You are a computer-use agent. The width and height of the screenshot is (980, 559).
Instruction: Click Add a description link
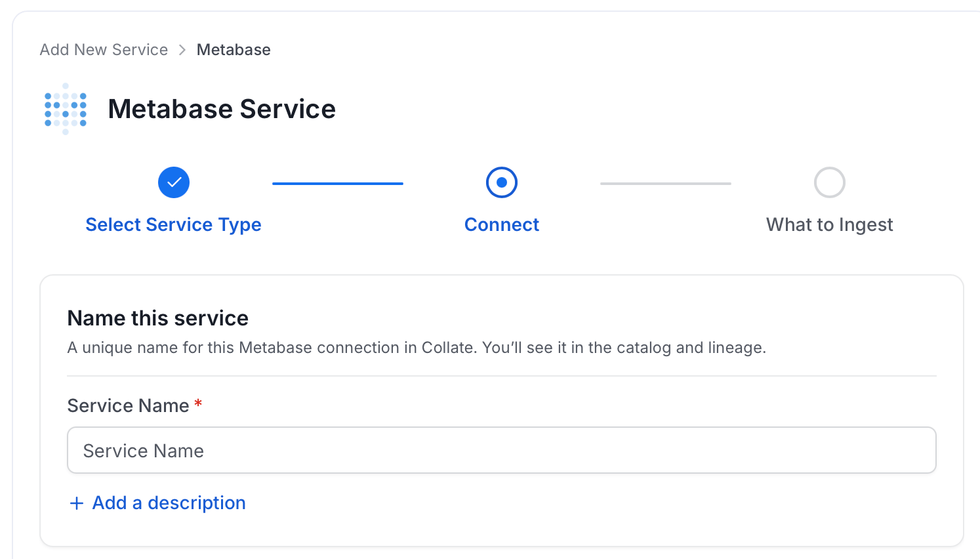point(169,503)
